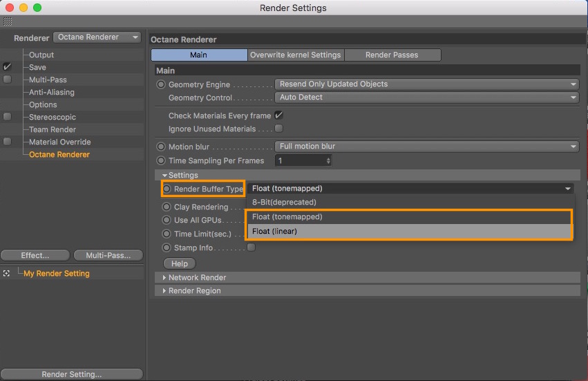Open the Renderer dropdown
This screenshot has height=381, width=588.
pos(97,37)
